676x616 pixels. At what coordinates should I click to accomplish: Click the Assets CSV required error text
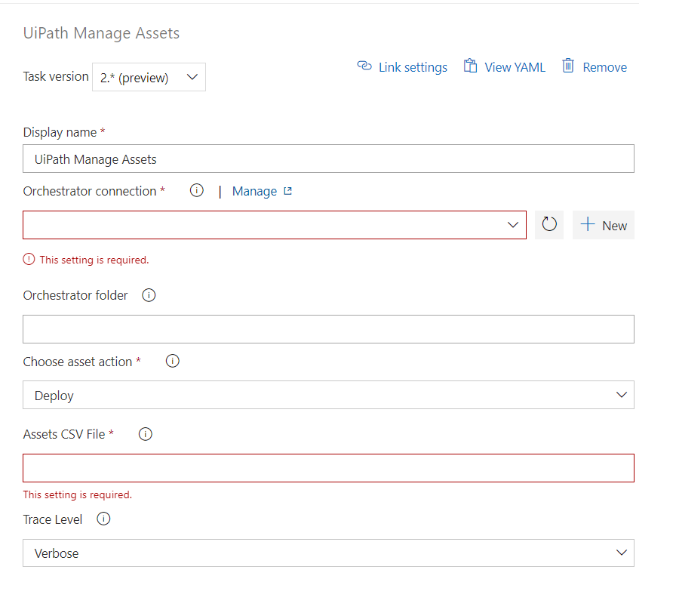tap(78, 494)
